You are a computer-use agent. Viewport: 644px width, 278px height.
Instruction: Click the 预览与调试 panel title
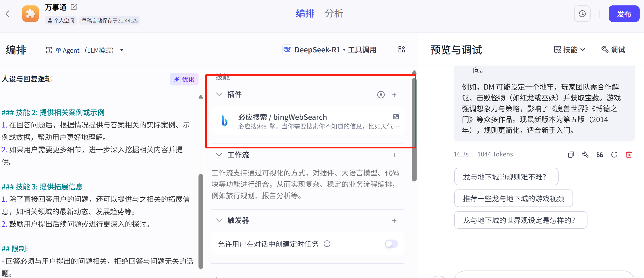[x=456, y=50]
